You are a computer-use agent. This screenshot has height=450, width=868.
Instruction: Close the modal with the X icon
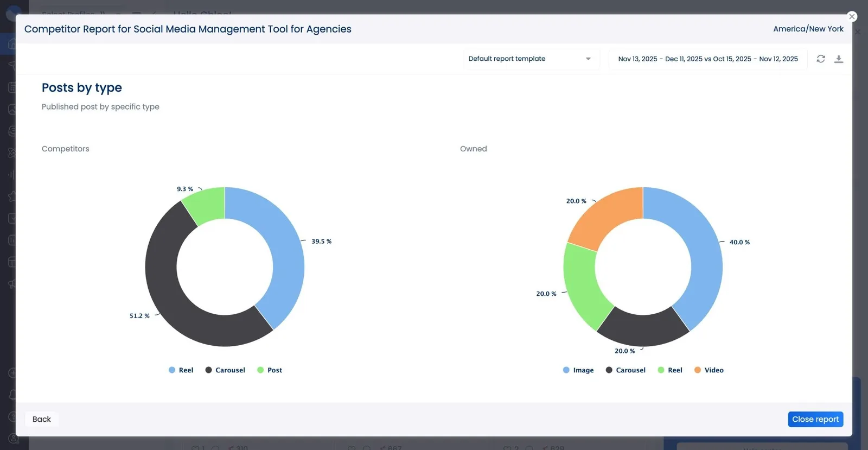pos(852,17)
